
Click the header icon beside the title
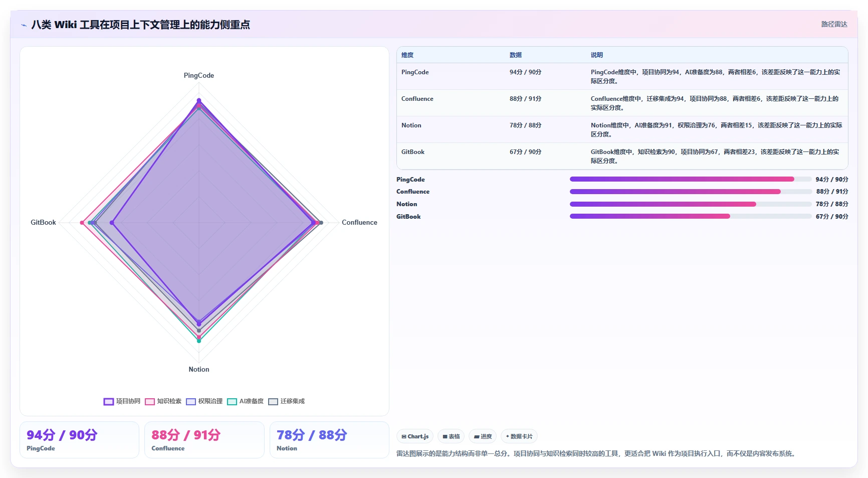(24, 25)
